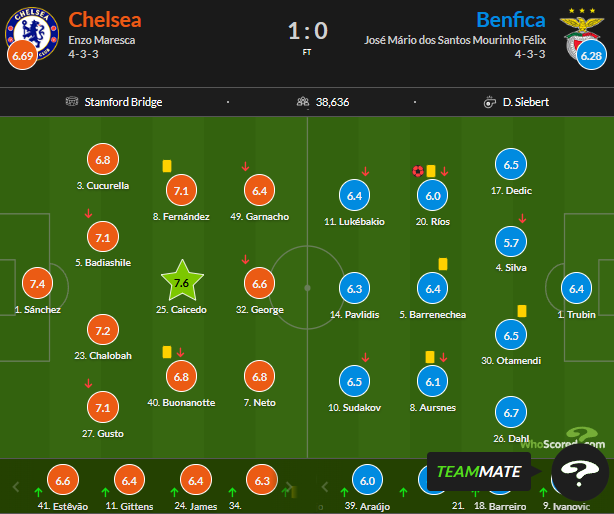The height and width of the screenshot is (514, 614).
Task: Select Pavlidis's 6.3 rating circle
Action: click(356, 289)
